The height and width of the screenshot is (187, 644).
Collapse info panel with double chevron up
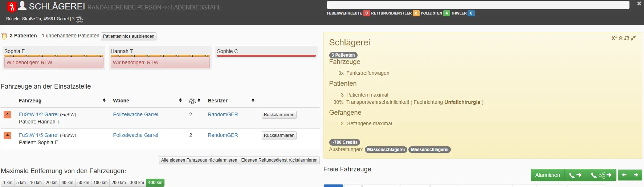(621, 38)
